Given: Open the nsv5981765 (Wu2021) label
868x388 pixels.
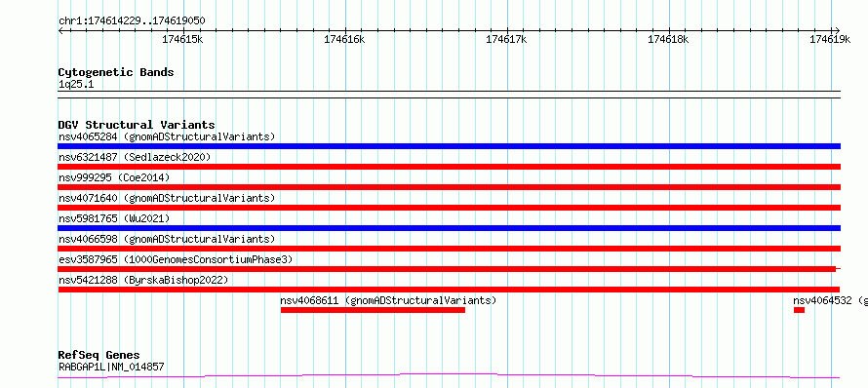Looking at the screenshot, I should (114, 218).
